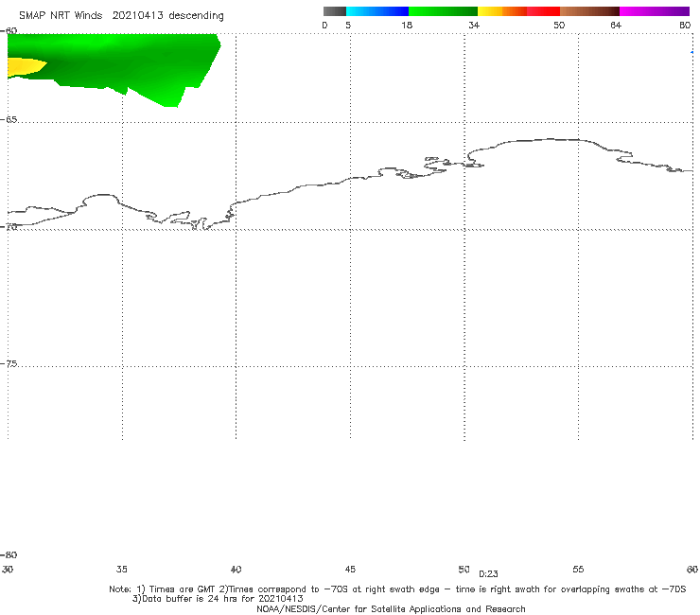Click the yellow-orange segment of the color scale
This screenshot has height=615, width=700.
point(502,11)
